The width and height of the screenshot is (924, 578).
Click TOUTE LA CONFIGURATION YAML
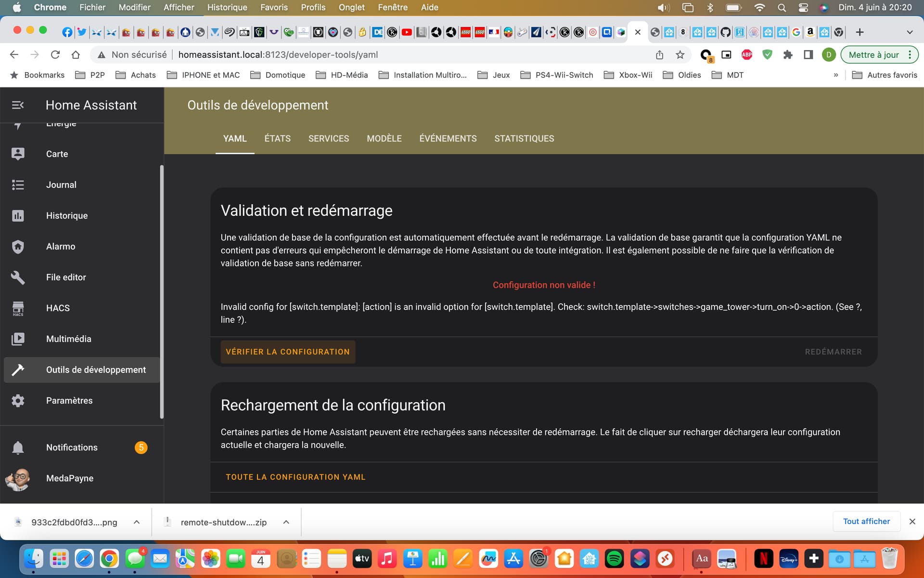coord(295,477)
